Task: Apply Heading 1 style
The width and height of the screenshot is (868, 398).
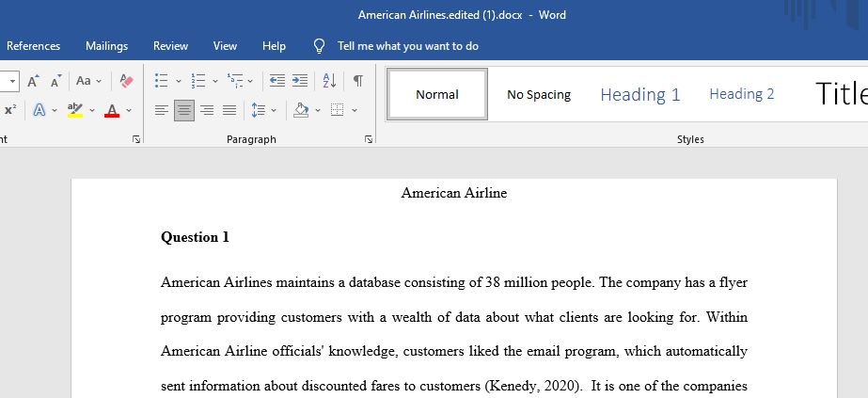Action: [639, 94]
